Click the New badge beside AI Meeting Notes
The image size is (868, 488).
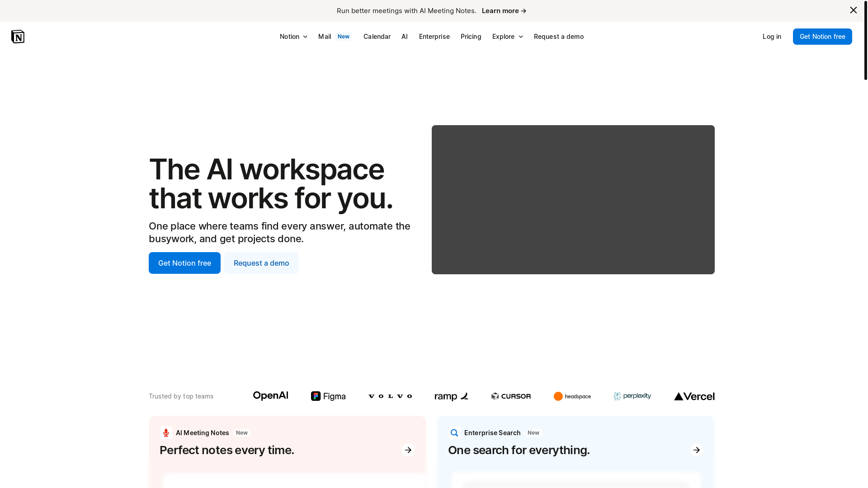pyautogui.click(x=242, y=433)
